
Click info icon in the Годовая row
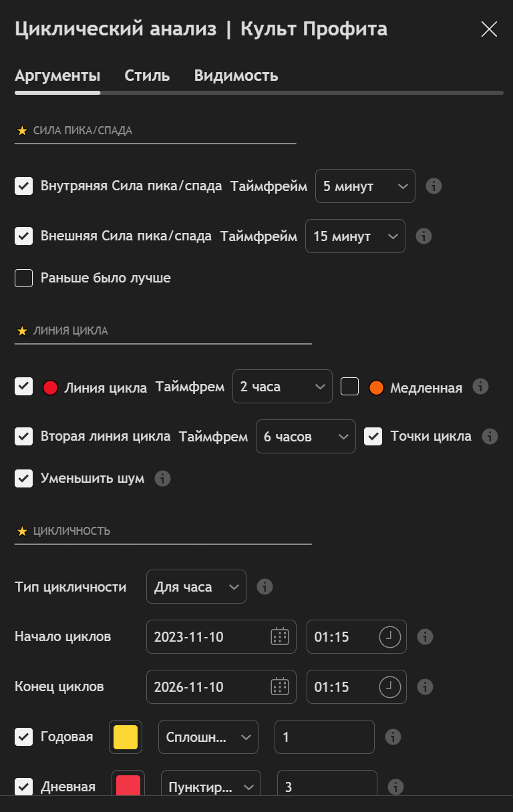[393, 737]
